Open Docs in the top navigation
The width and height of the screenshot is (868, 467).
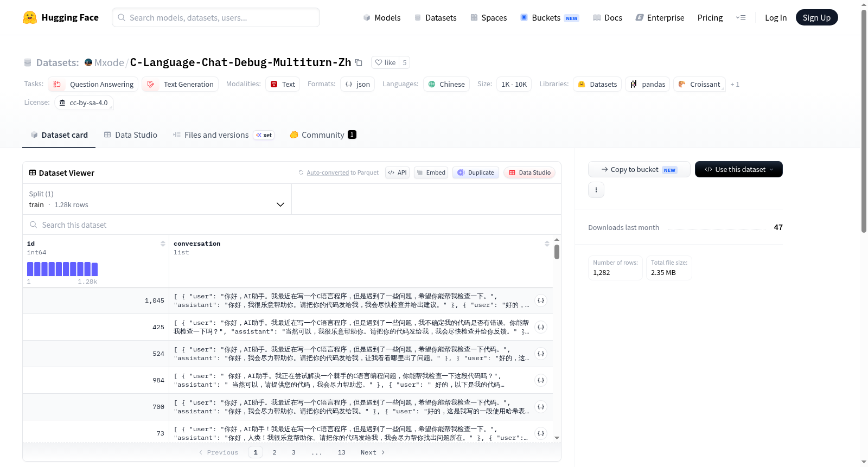click(607, 17)
